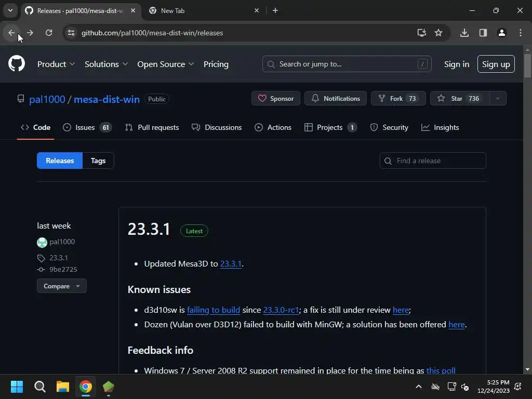
Task: Open new tab with plus icon
Action: pyautogui.click(x=275, y=10)
